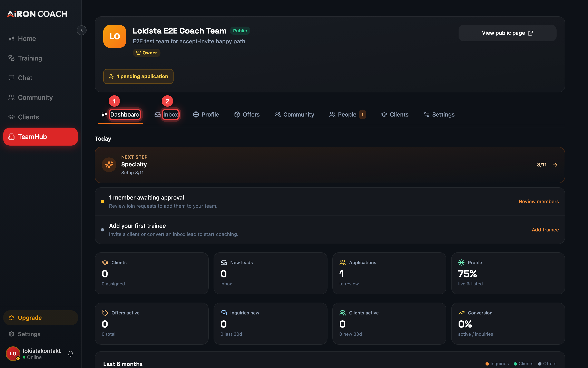Viewport: 588px width, 368px height.
Task: Click the '1 member awaiting approval' text
Action: [x=147, y=197]
